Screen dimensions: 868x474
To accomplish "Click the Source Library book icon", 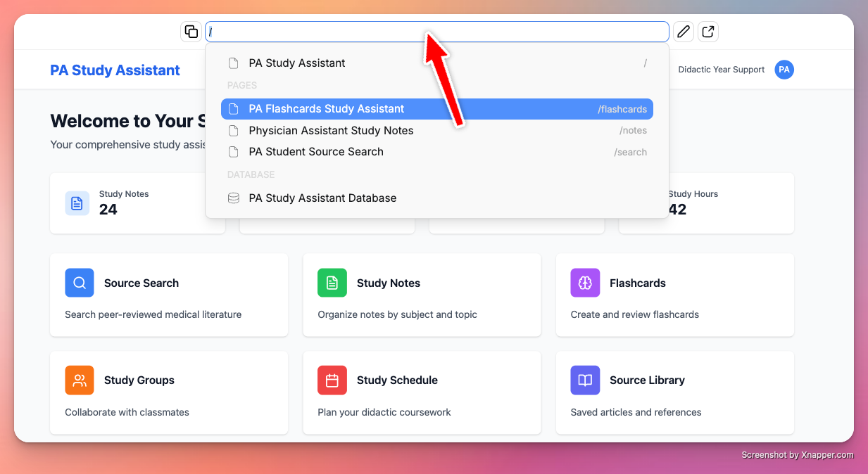I will click(x=585, y=380).
